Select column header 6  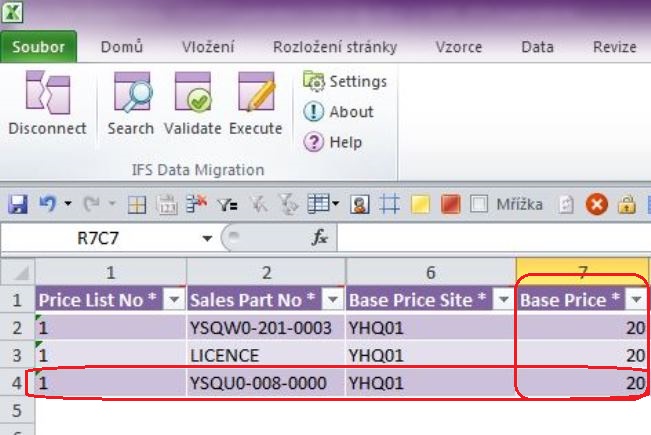(431, 272)
